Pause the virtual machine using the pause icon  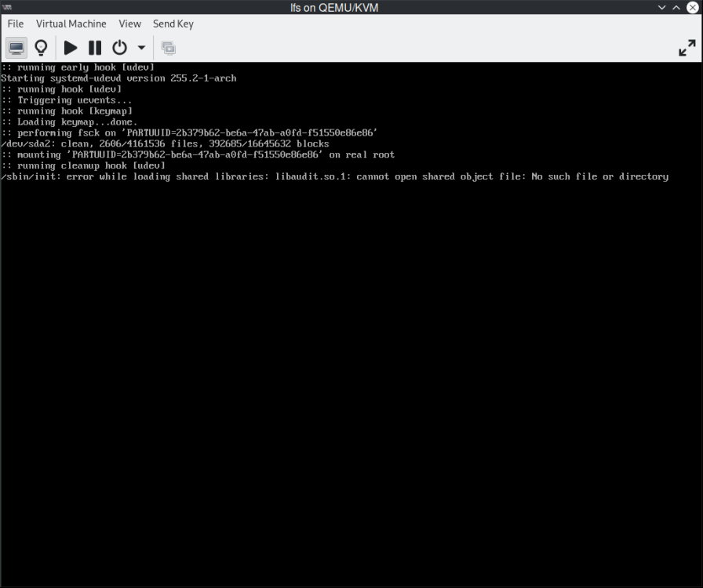pyautogui.click(x=94, y=47)
